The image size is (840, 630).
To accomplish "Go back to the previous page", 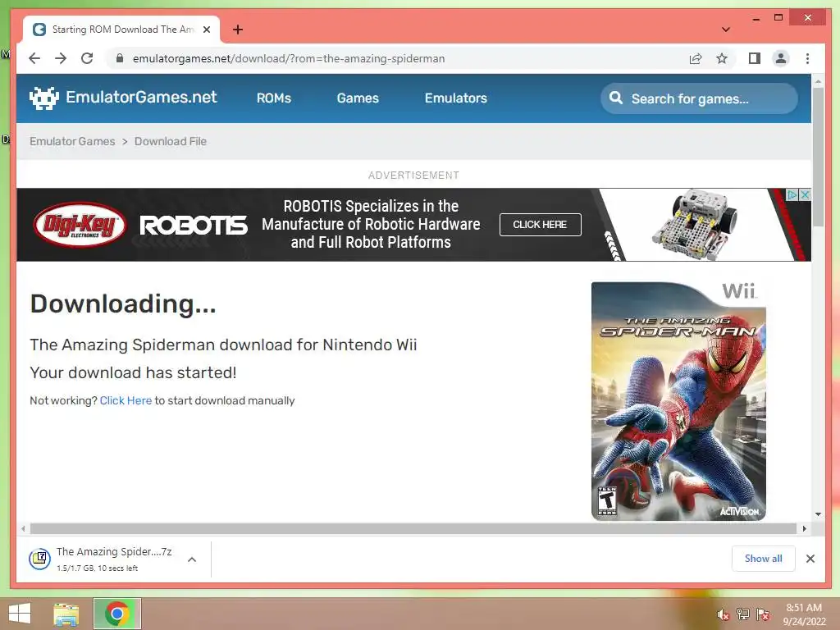I will [x=34, y=58].
